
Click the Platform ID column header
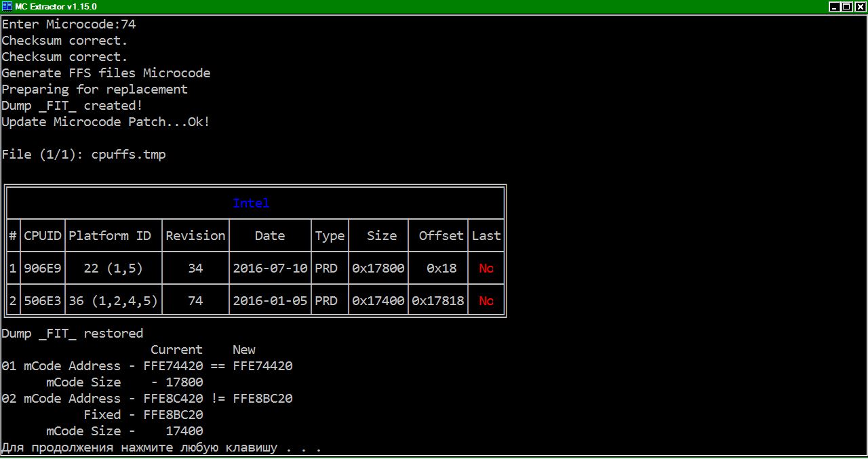click(110, 236)
